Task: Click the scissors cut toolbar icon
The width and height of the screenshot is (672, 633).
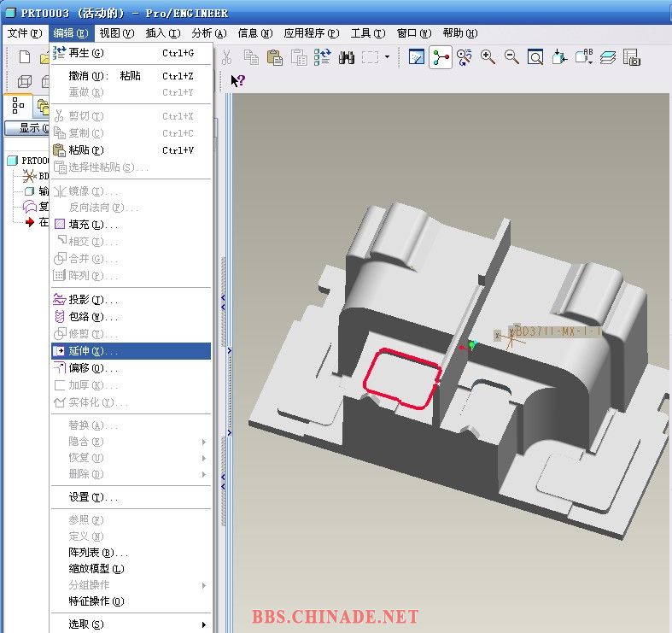Action: click(x=227, y=57)
